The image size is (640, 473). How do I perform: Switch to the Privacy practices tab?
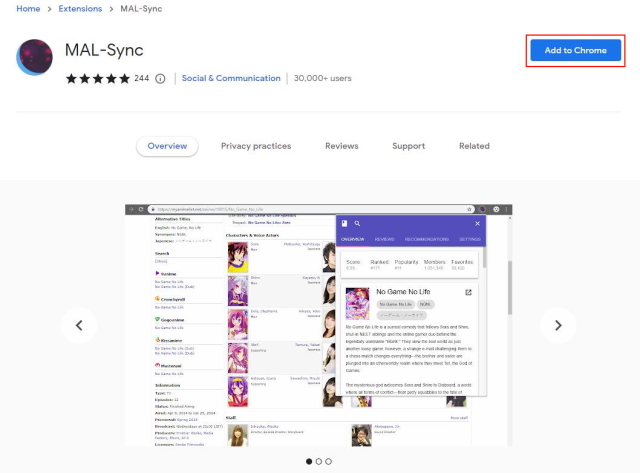pos(256,146)
